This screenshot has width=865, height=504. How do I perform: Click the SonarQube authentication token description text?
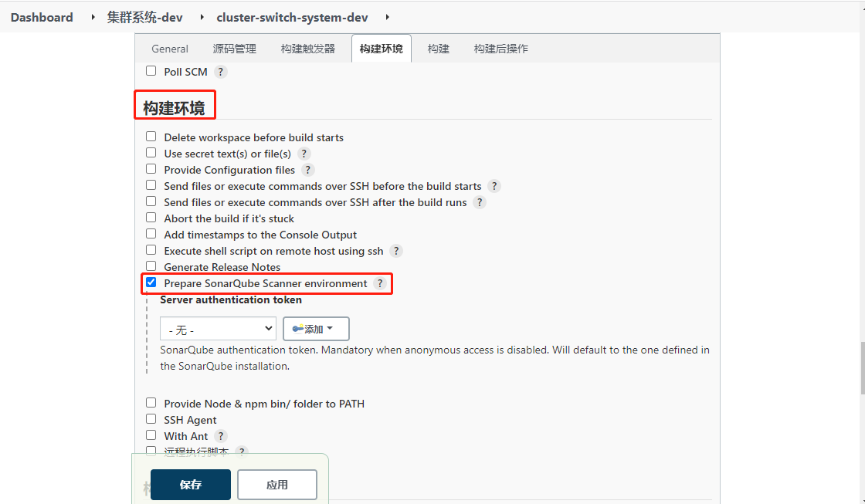[435, 358]
